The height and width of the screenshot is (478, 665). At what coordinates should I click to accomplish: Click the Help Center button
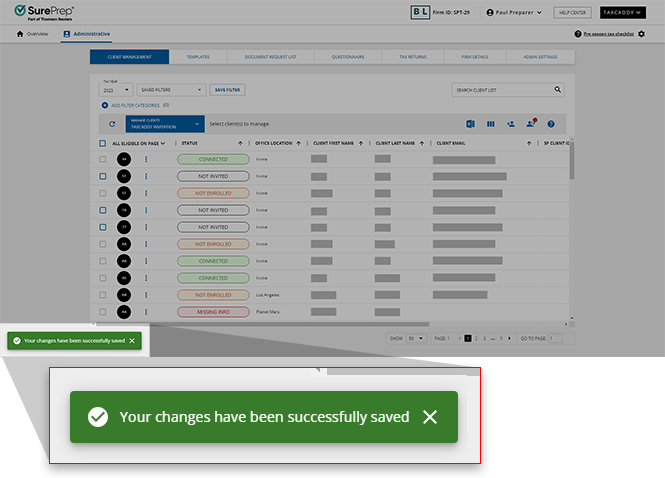point(572,12)
